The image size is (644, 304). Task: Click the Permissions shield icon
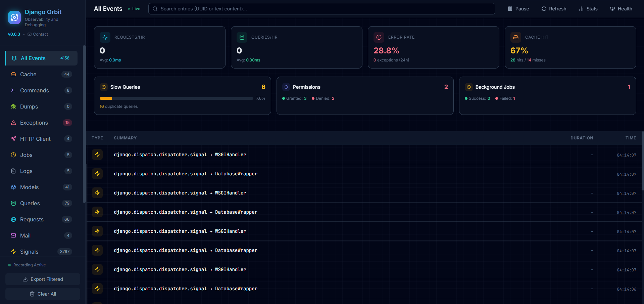(286, 87)
